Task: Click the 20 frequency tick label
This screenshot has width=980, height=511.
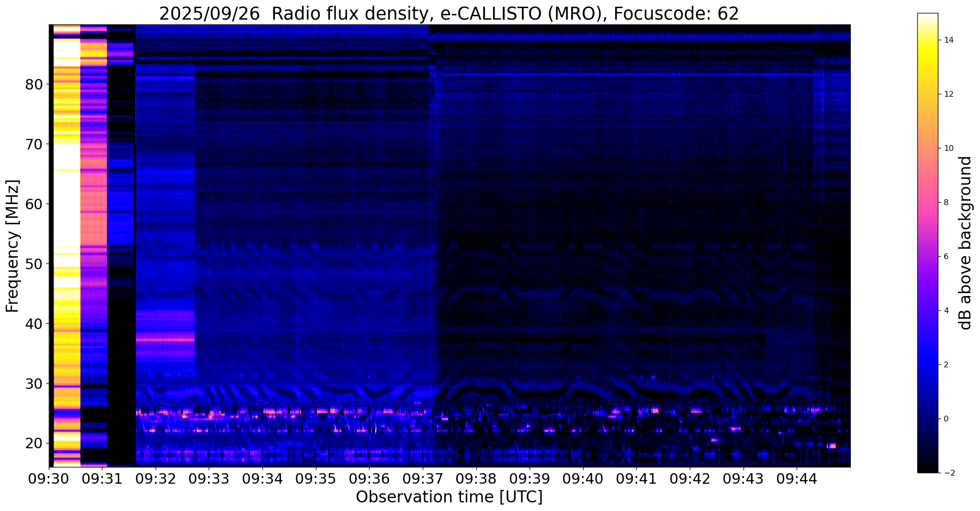Action: click(x=34, y=443)
